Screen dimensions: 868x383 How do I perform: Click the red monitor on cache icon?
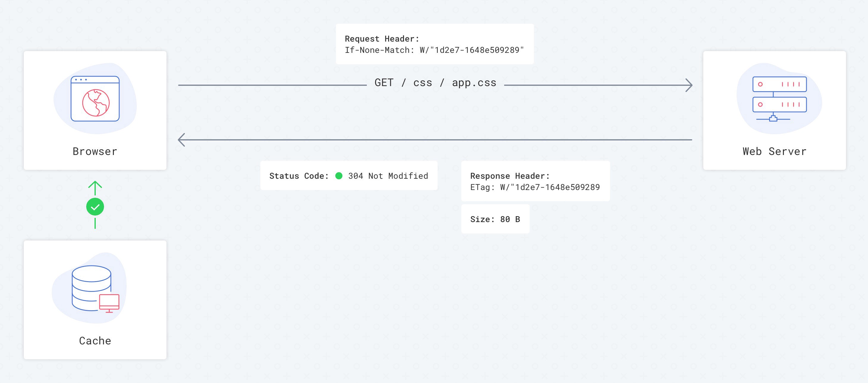point(109,303)
